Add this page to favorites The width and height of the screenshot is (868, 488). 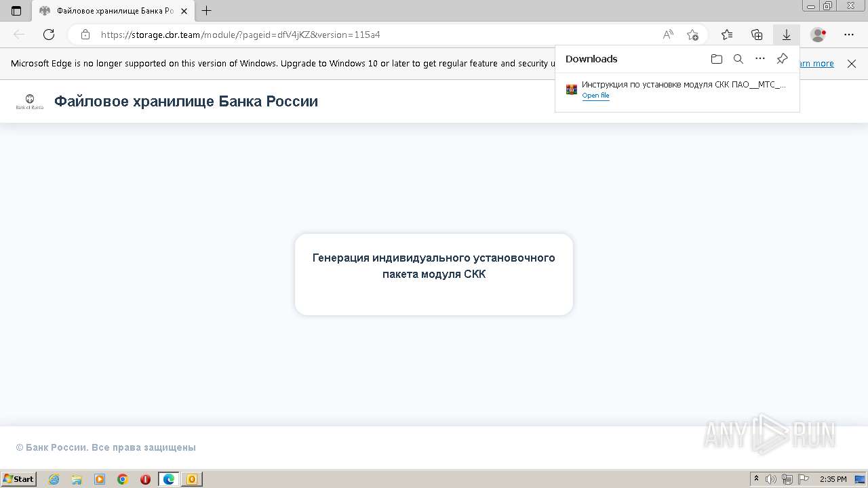[x=692, y=35]
